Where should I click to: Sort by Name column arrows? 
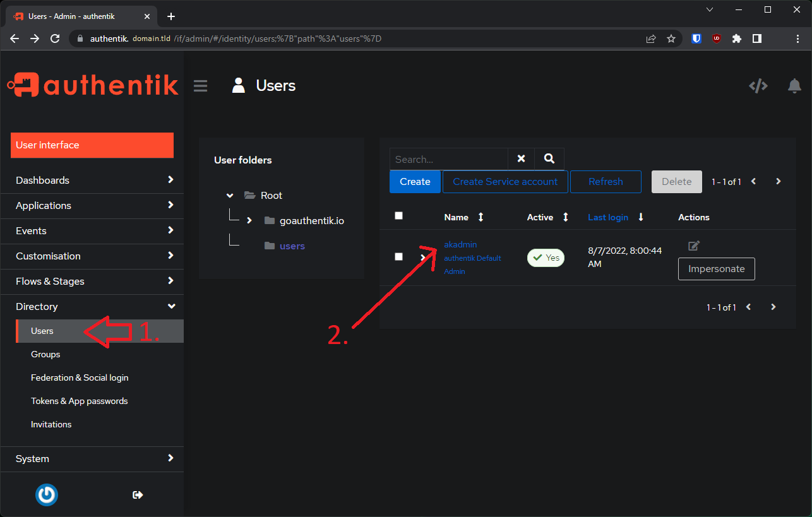pyautogui.click(x=481, y=217)
